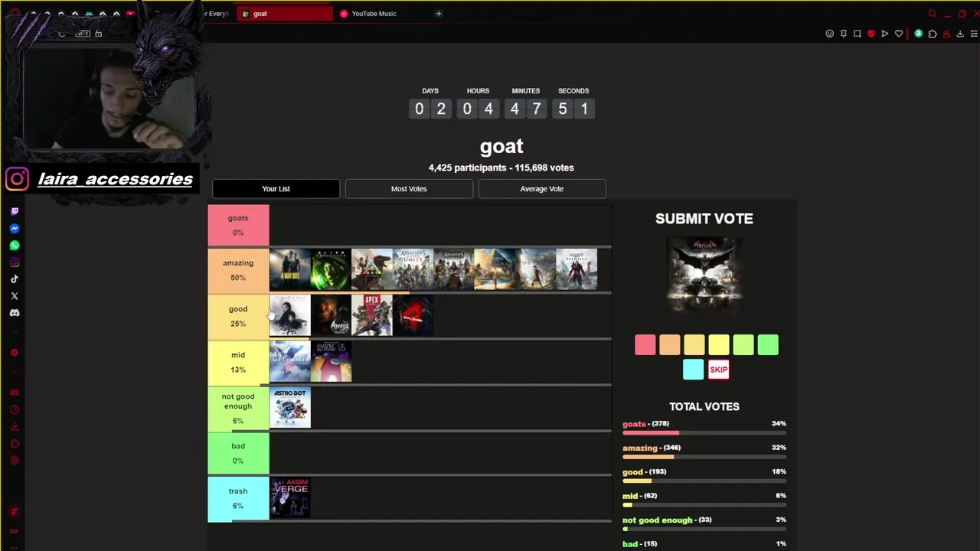Take a snapshot with the capture icon

[x=857, y=34]
